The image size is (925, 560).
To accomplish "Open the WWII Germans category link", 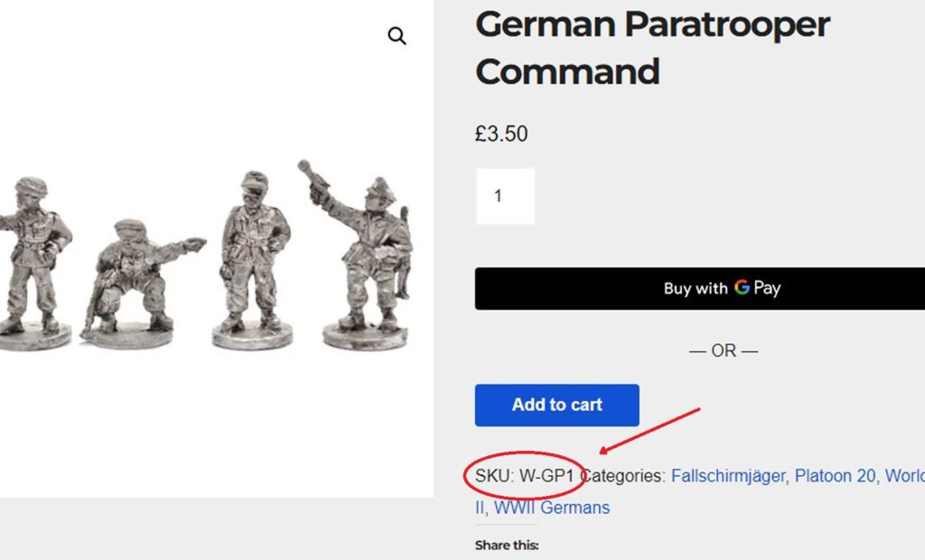I will 551,508.
